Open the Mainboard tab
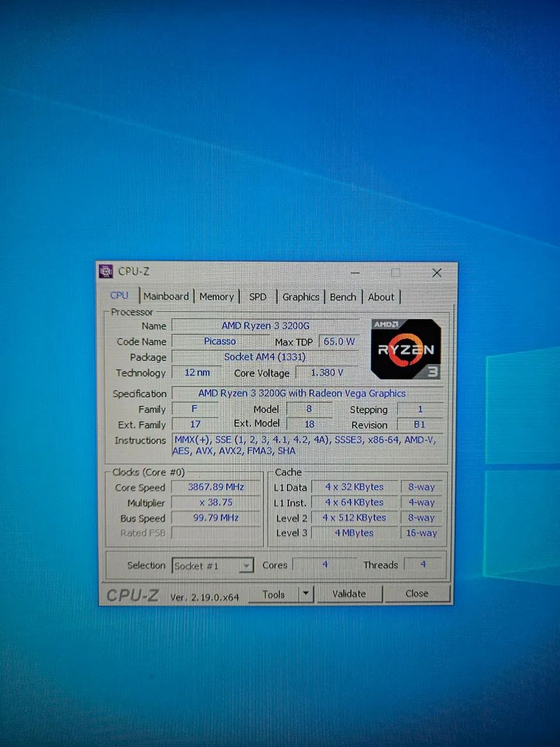This screenshot has height=747, width=560. (166, 296)
